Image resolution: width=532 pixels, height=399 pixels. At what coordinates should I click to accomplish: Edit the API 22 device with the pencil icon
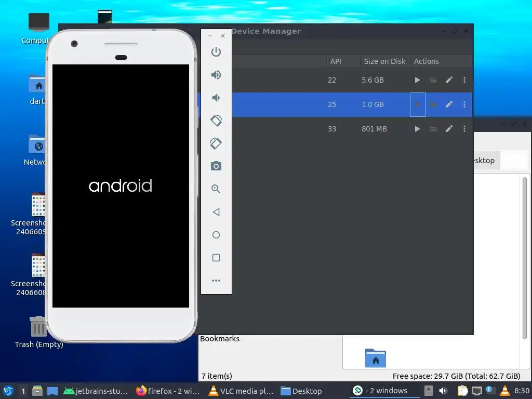tap(449, 80)
